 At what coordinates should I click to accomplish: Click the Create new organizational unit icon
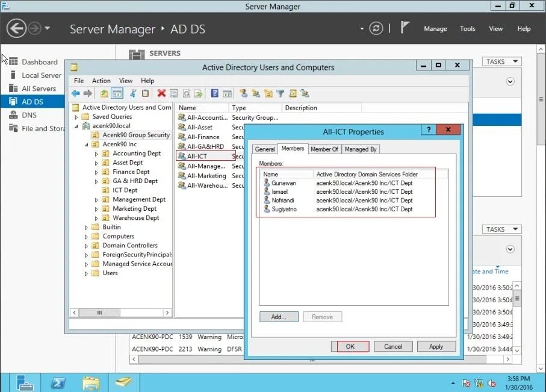pos(268,93)
